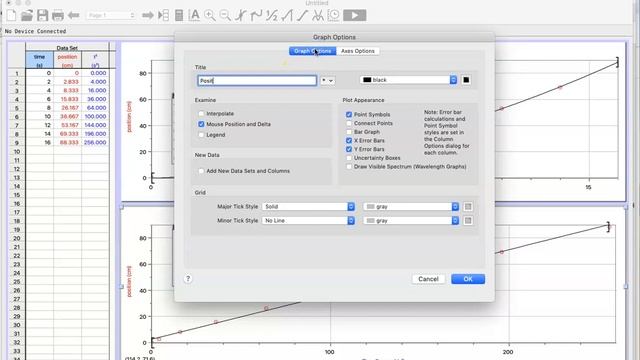The width and height of the screenshot is (640, 360).
Task: Click the top graph's position (cm) axis label
Action: click(129, 117)
